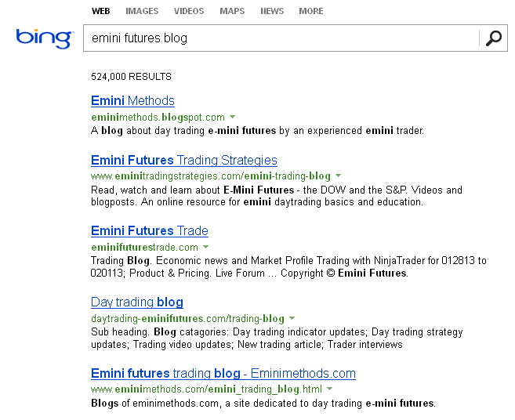Open the Emini Methods result link

tap(132, 100)
